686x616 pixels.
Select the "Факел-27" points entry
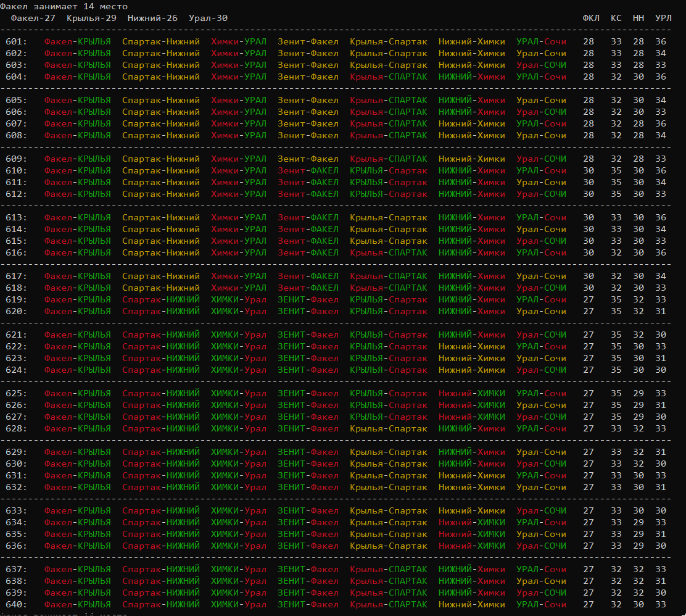coord(33,19)
